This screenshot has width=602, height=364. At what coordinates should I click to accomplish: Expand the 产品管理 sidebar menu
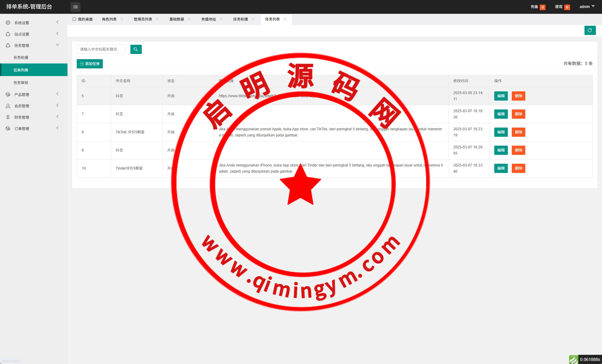tap(22, 94)
